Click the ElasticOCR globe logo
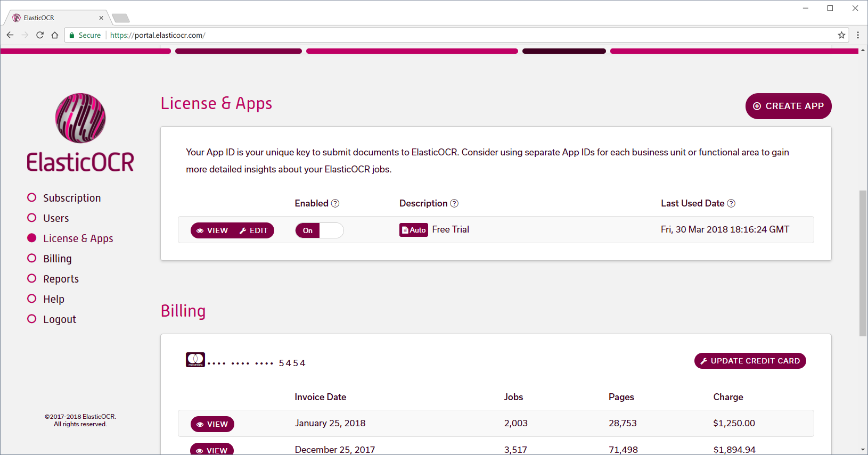 80,118
